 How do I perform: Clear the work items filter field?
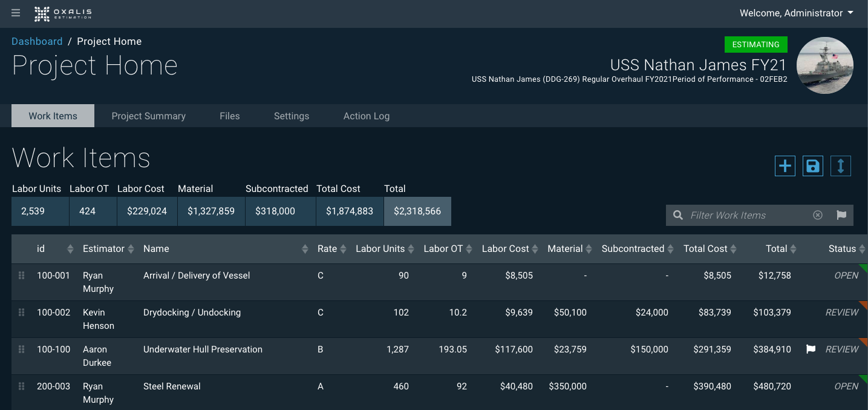(x=817, y=215)
